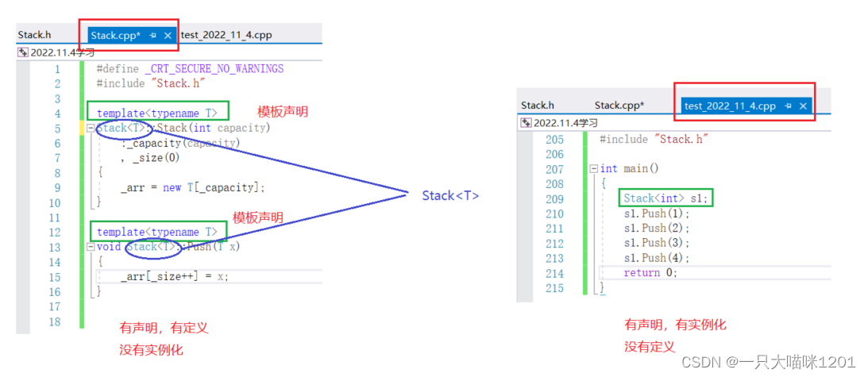Click the s1.Push(4); call

click(657, 258)
